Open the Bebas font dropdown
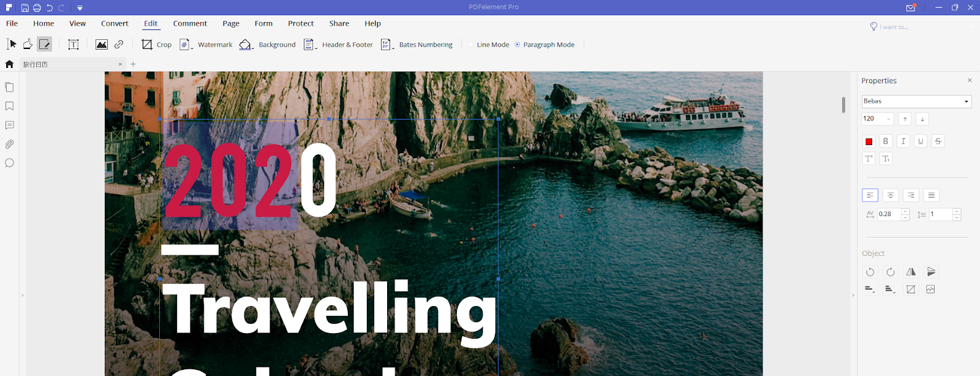This screenshot has width=980, height=376. (x=916, y=101)
